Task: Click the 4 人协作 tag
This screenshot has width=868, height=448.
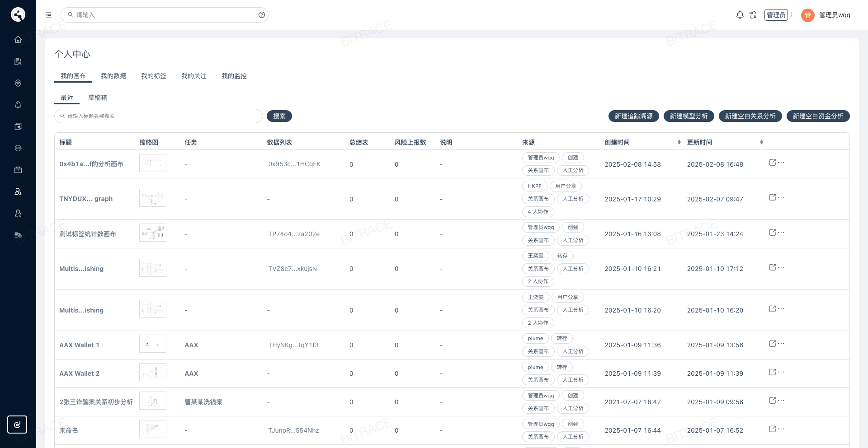Action: pyautogui.click(x=538, y=212)
